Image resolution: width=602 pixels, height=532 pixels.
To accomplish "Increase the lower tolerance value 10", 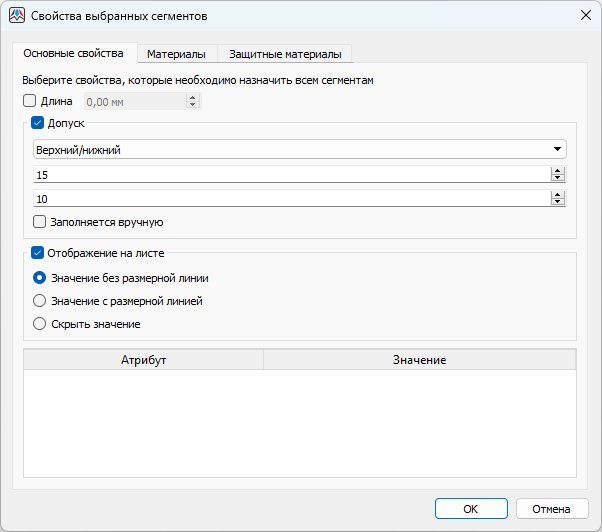I will click(x=557, y=194).
